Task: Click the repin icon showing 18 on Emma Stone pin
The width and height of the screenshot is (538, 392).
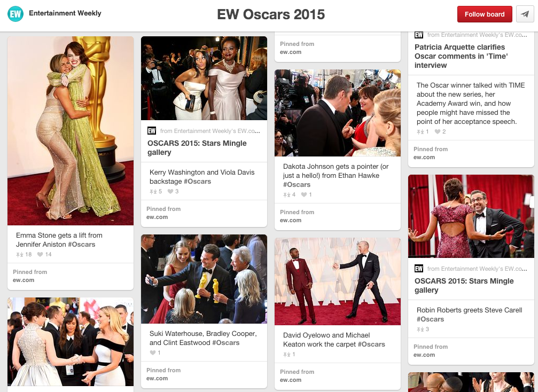Action: [x=20, y=254]
